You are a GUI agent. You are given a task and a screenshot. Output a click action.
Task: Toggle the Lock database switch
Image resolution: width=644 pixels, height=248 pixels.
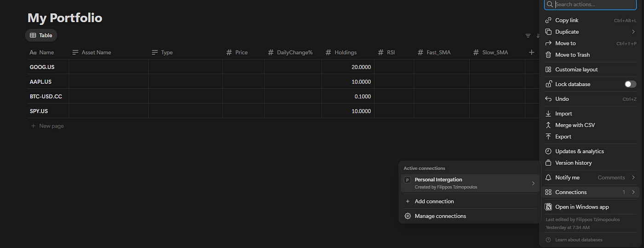point(630,84)
